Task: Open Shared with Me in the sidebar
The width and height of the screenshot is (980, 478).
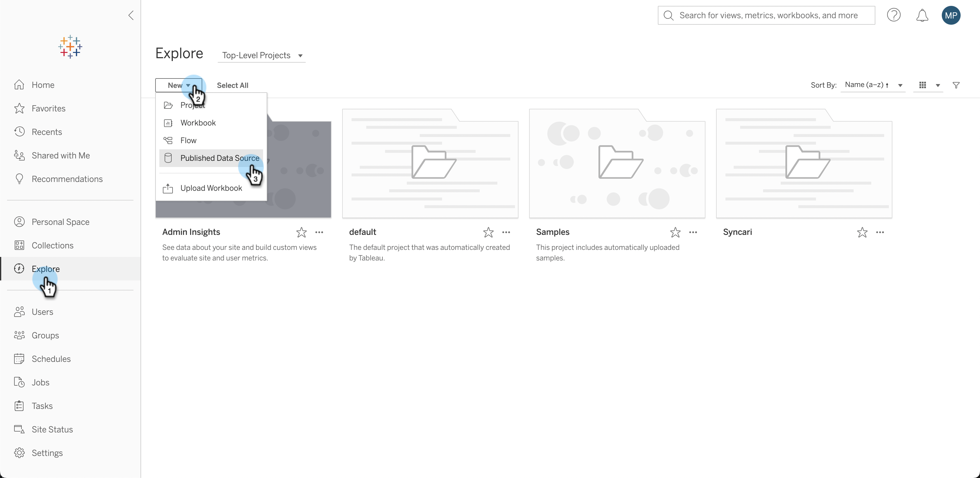Action: pos(70,156)
